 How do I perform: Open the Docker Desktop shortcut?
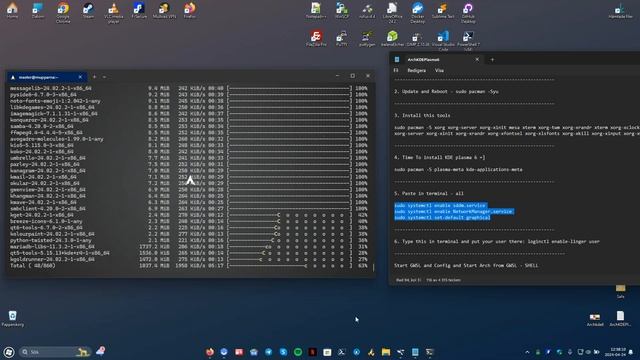418,12
